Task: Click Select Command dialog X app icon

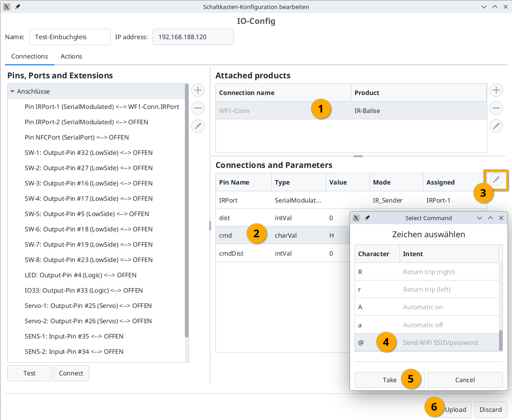Action: pos(356,218)
